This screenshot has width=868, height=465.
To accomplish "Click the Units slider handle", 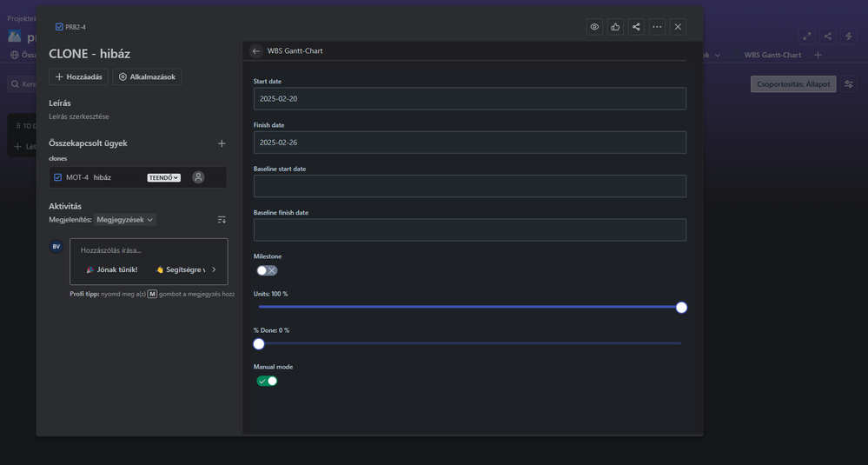I will (x=681, y=307).
